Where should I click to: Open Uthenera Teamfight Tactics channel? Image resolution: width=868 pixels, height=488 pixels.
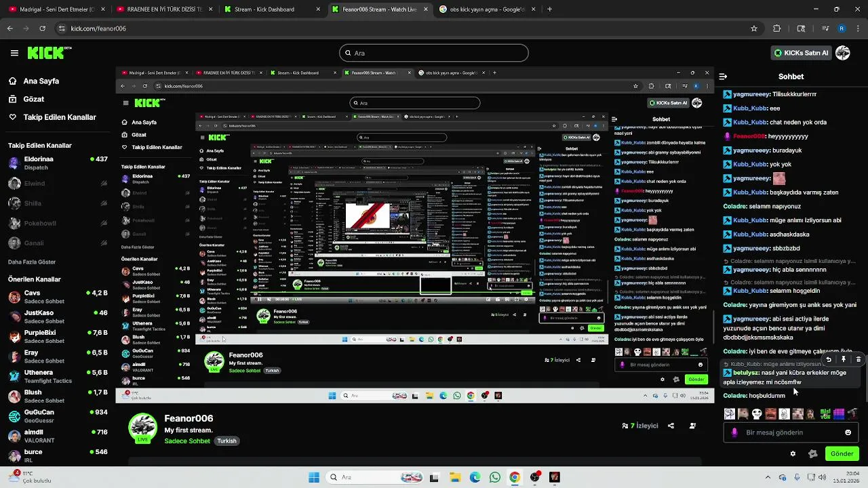(58, 376)
